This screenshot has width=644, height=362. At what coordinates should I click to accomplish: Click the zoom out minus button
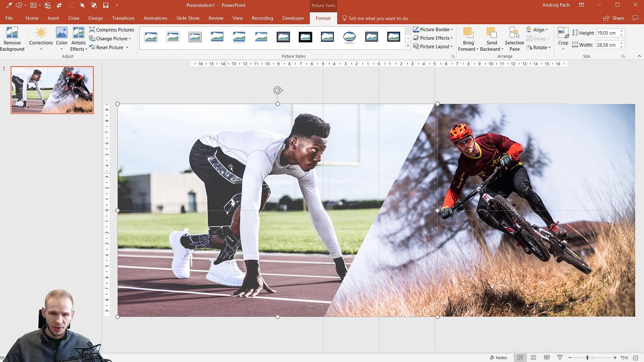pos(570,357)
